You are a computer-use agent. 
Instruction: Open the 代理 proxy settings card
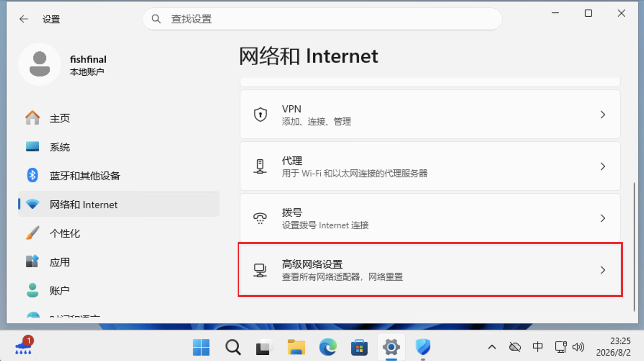[x=430, y=166]
